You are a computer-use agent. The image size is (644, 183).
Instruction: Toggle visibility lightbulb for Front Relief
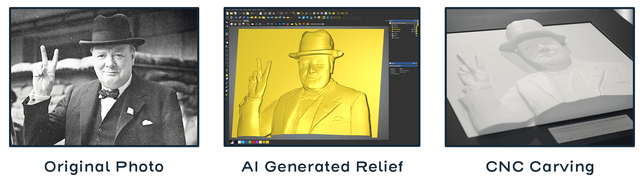[x=416, y=30]
